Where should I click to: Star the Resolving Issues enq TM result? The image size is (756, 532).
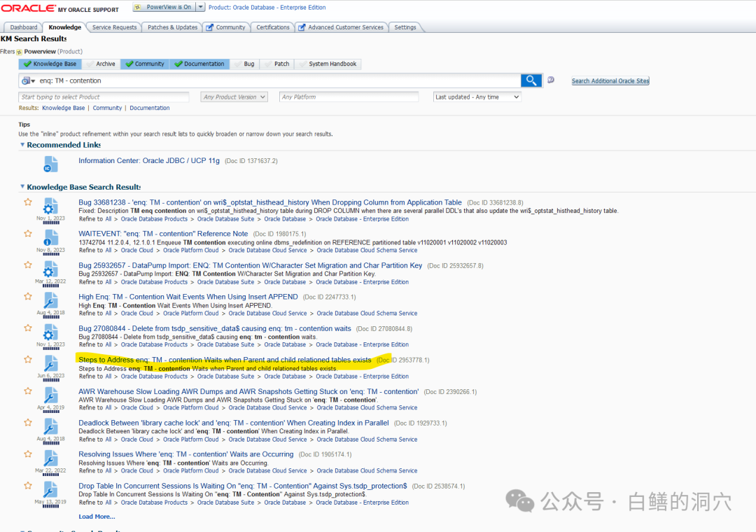pos(28,454)
